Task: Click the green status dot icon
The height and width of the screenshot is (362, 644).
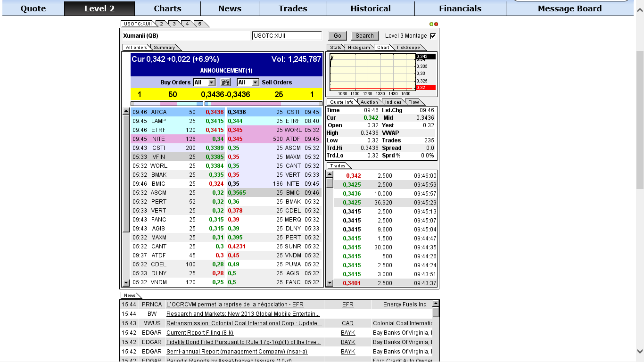Action: coord(431,24)
